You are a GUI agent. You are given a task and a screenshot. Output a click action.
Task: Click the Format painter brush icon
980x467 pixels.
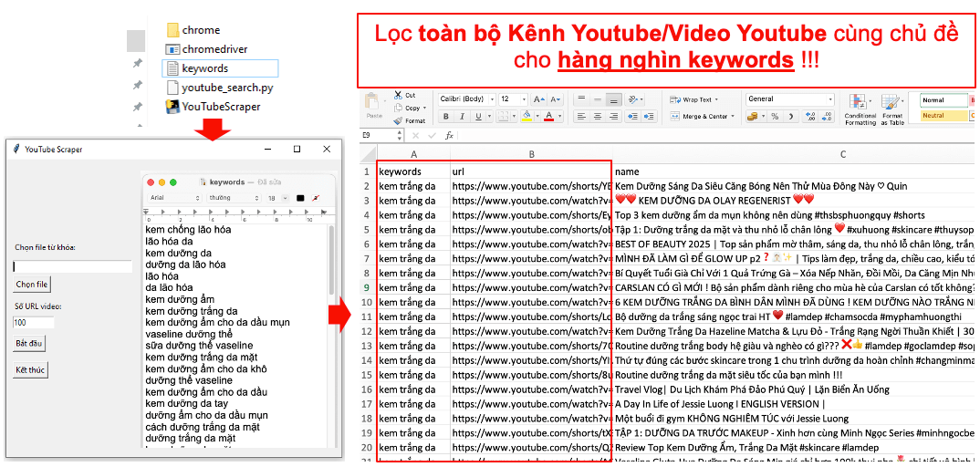tap(398, 119)
